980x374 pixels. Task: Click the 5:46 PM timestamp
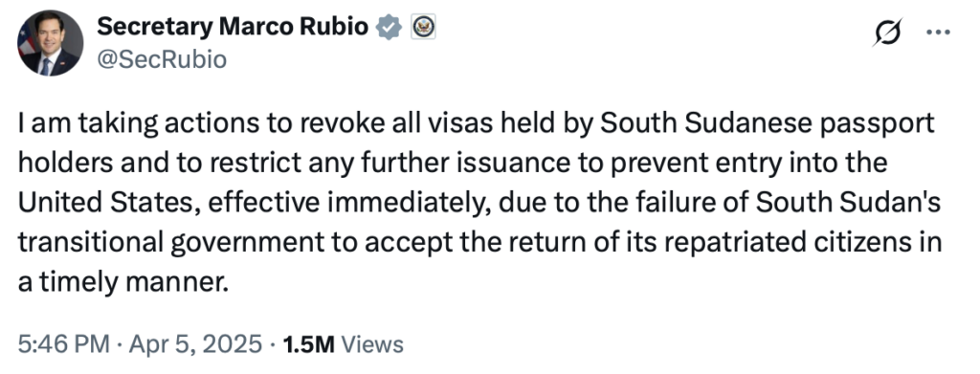coord(64,344)
